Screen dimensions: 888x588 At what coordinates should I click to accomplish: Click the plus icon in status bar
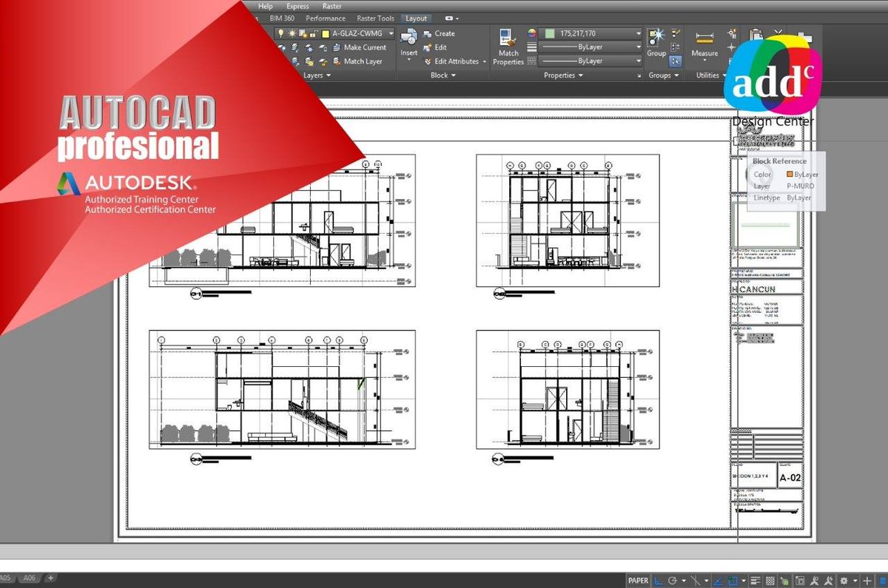point(867,580)
